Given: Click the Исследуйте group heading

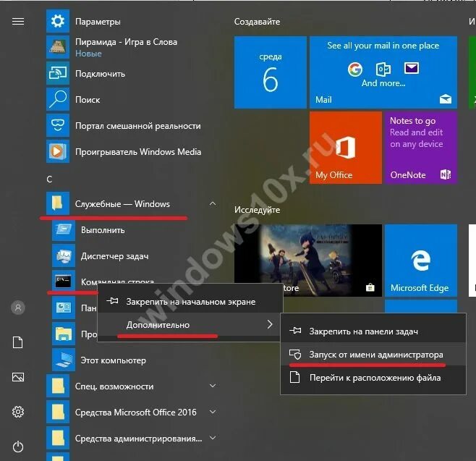Looking at the screenshot, I should pos(257,210).
